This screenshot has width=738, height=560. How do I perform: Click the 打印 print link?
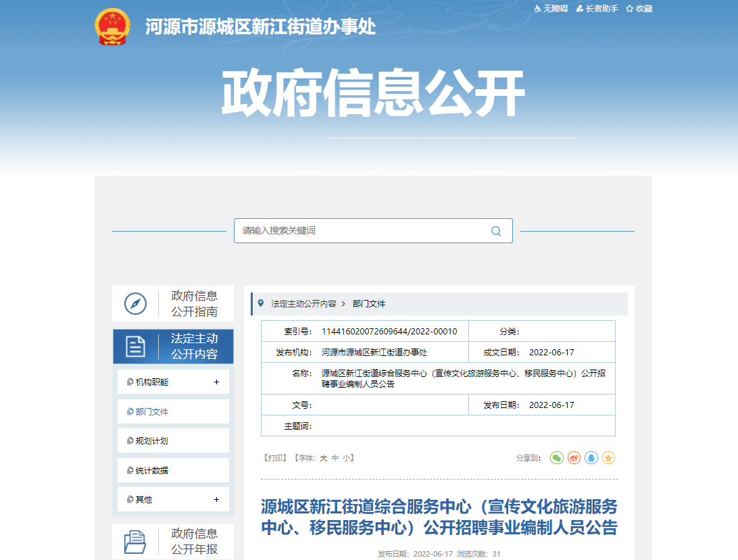(275, 458)
